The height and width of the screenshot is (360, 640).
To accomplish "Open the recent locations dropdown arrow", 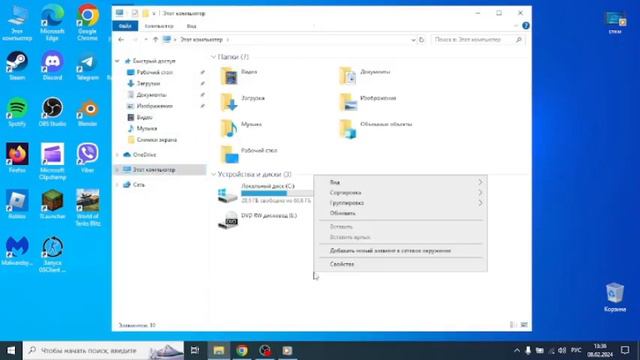I will pos(146,40).
